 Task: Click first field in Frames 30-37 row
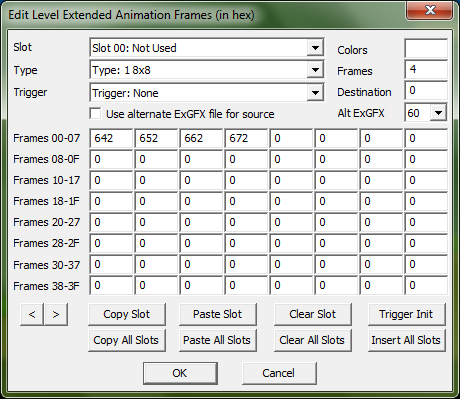coord(111,264)
